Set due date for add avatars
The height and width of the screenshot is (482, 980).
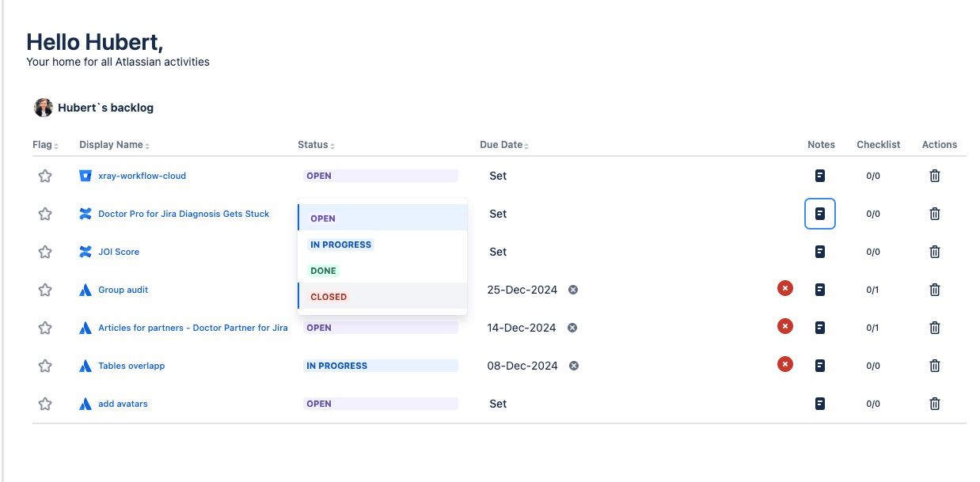tap(498, 404)
